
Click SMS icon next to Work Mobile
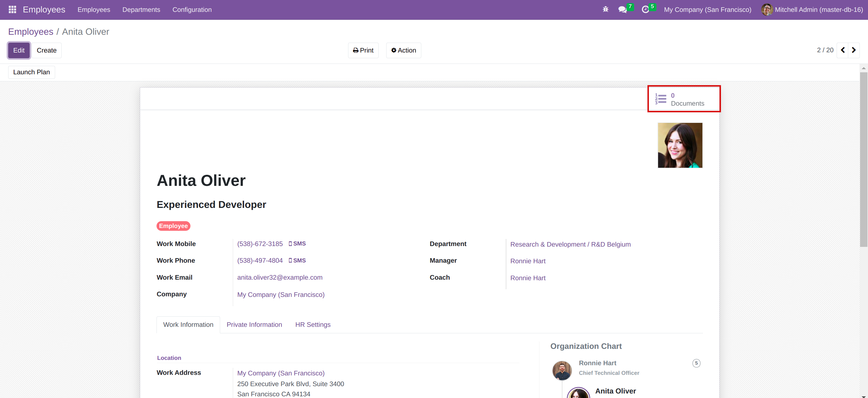297,243
